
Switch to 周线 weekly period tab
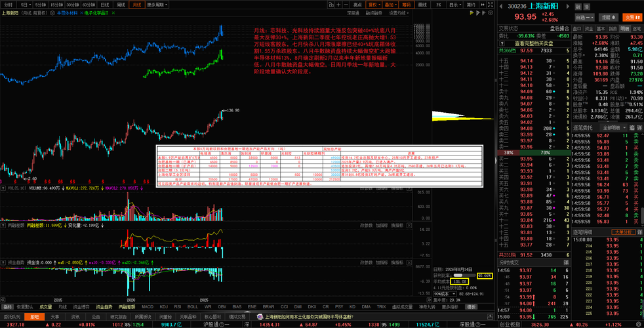(x=121, y=5)
